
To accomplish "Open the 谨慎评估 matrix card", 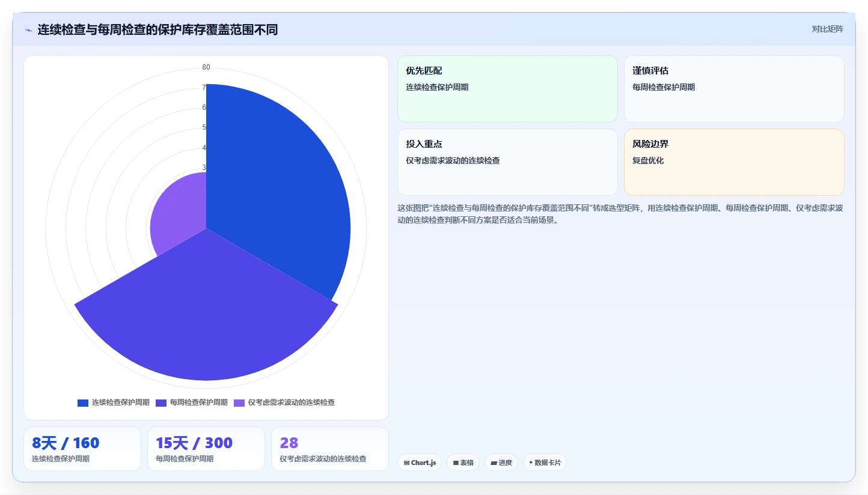I will coord(734,89).
